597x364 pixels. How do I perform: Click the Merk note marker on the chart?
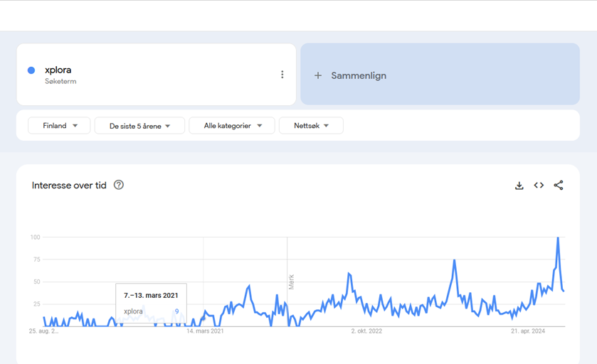[x=291, y=282]
